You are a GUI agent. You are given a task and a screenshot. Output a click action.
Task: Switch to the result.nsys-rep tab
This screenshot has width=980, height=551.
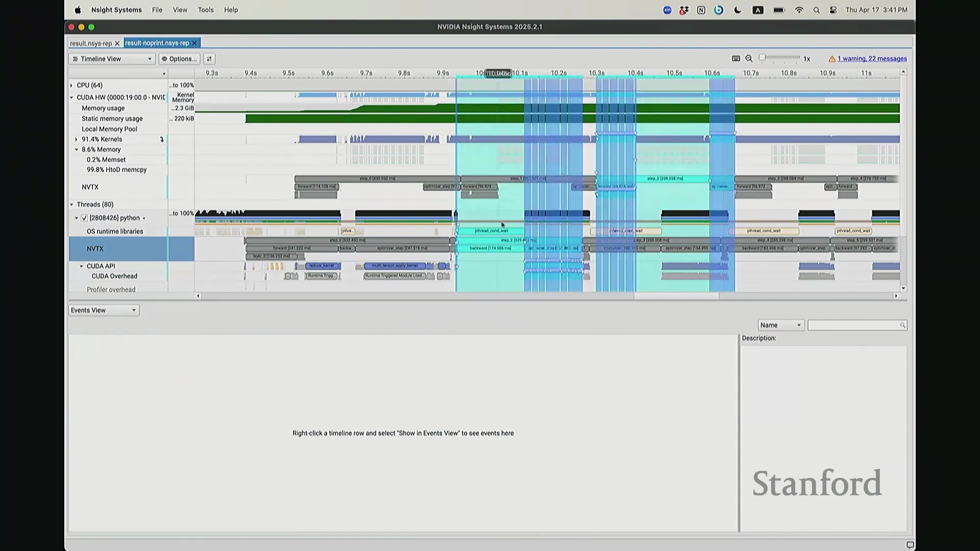91,43
